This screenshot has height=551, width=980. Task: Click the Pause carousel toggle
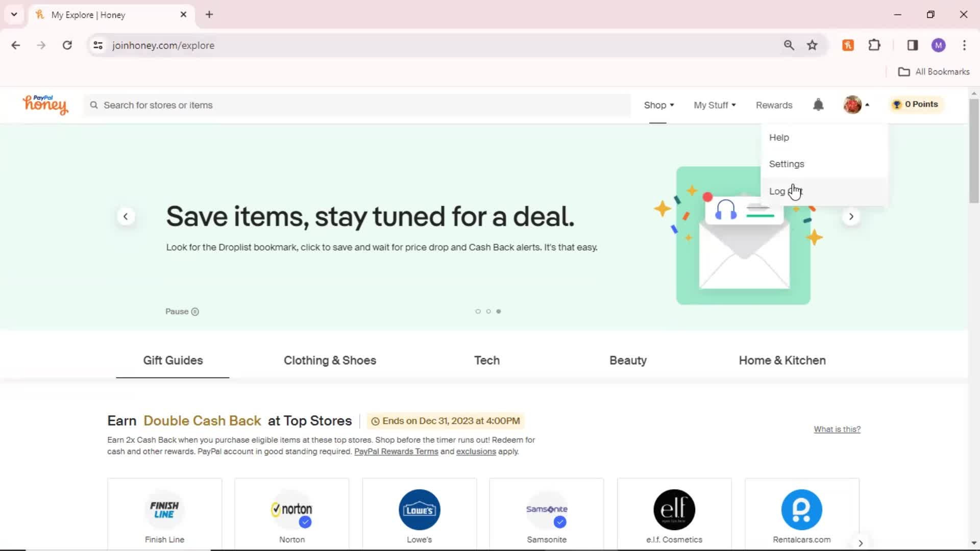pos(182,311)
